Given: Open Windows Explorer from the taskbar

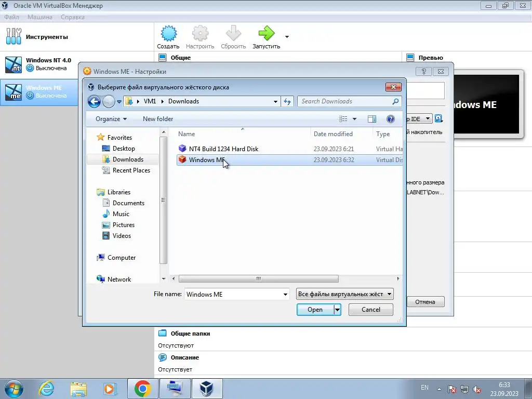Looking at the screenshot, I should click(78, 389).
